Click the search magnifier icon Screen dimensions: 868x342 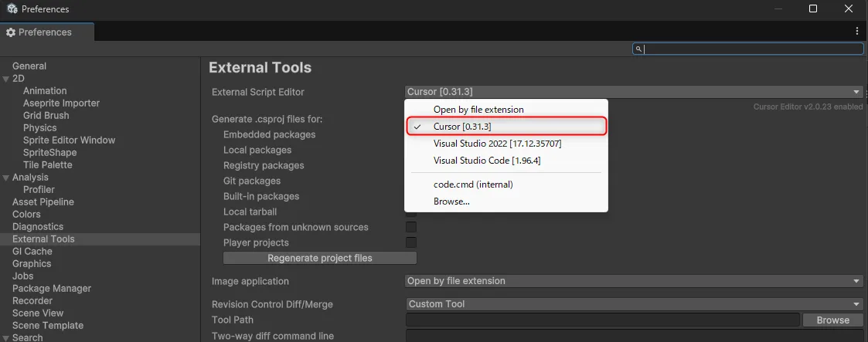click(x=638, y=49)
